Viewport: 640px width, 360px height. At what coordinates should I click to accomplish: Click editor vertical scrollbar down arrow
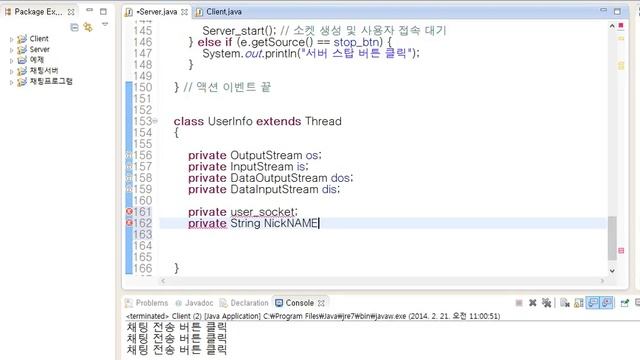coord(612,270)
